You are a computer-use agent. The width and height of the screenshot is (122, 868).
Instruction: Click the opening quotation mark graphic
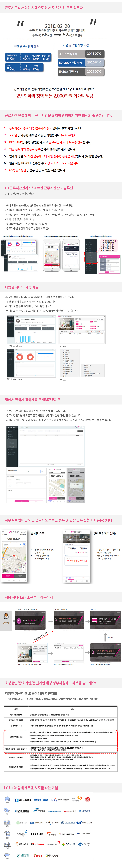[x=20, y=23]
